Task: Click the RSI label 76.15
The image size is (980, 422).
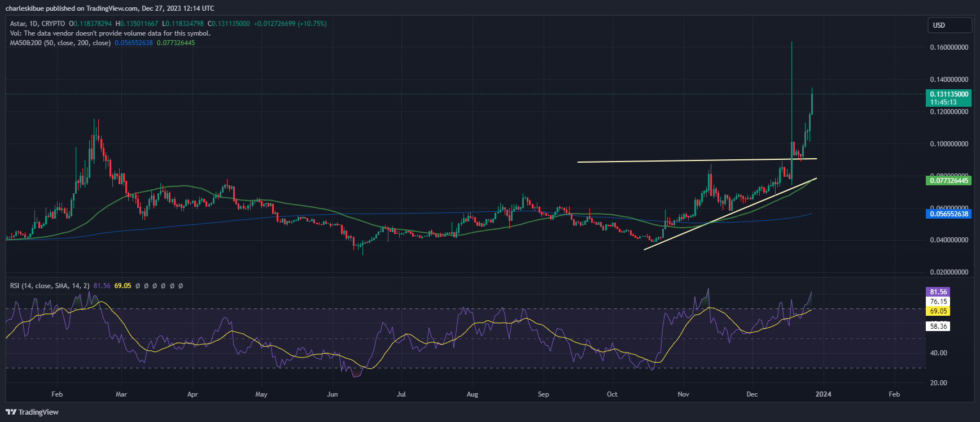Action: click(x=938, y=302)
